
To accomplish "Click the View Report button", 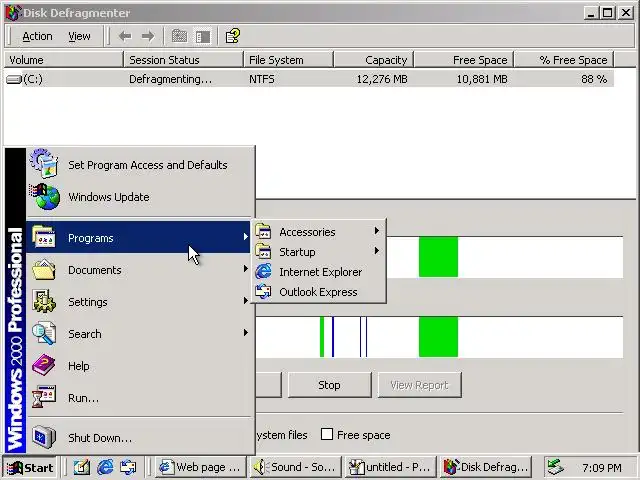I will [x=419, y=384].
